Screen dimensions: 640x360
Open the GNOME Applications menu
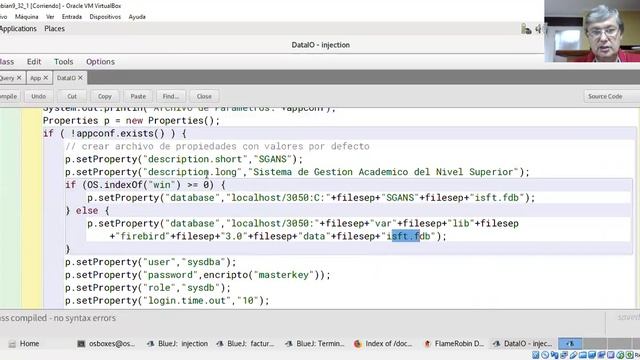click(x=18, y=29)
